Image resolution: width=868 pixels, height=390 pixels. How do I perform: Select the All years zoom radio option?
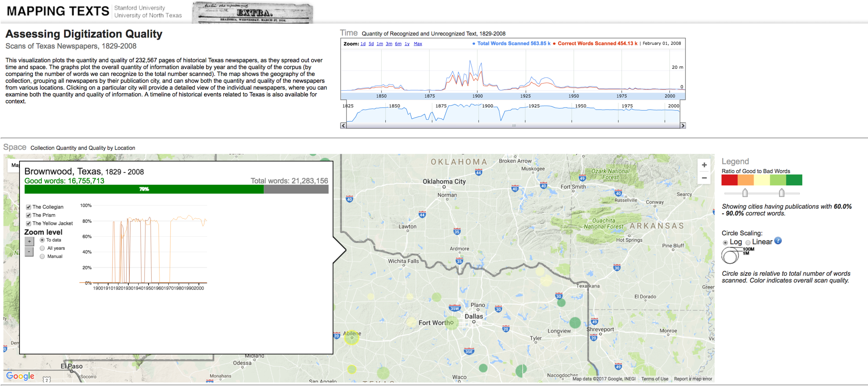tap(42, 248)
